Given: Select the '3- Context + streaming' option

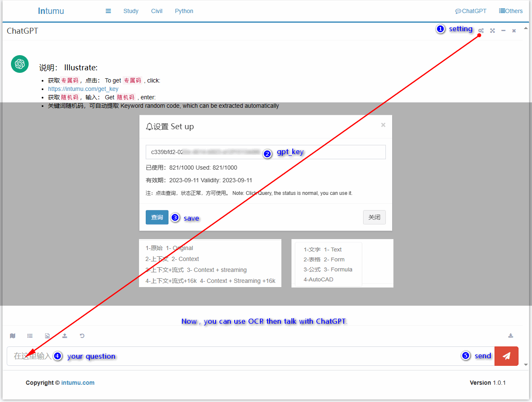Looking at the screenshot, I should coord(196,270).
